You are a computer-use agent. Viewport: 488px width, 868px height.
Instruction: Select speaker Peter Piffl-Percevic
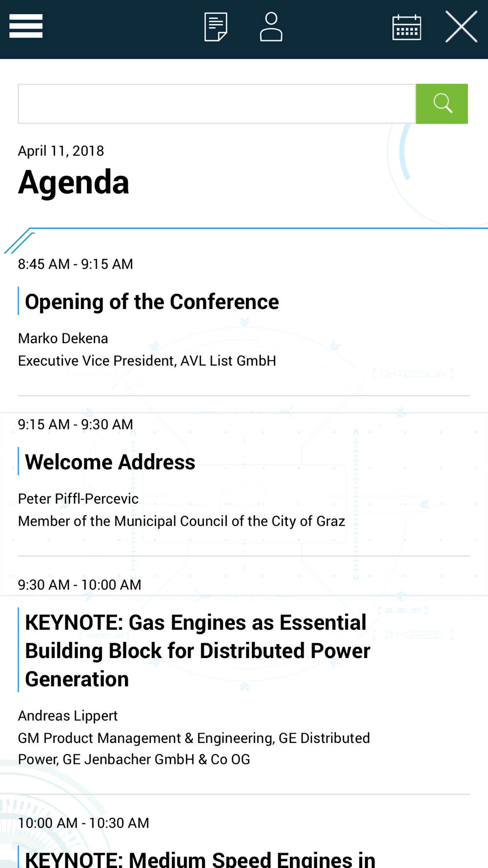(x=78, y=498)
